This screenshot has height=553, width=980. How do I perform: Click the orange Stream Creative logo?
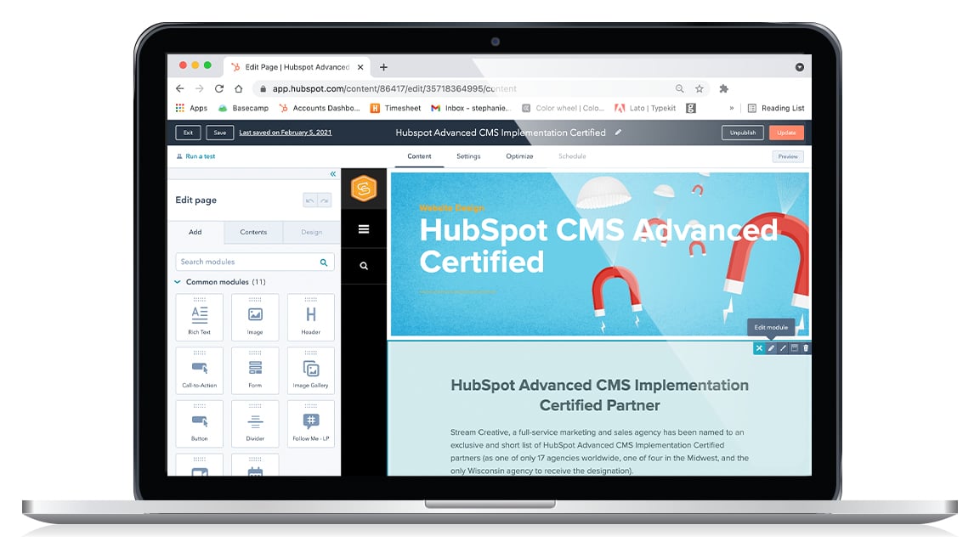pos(364,188)
